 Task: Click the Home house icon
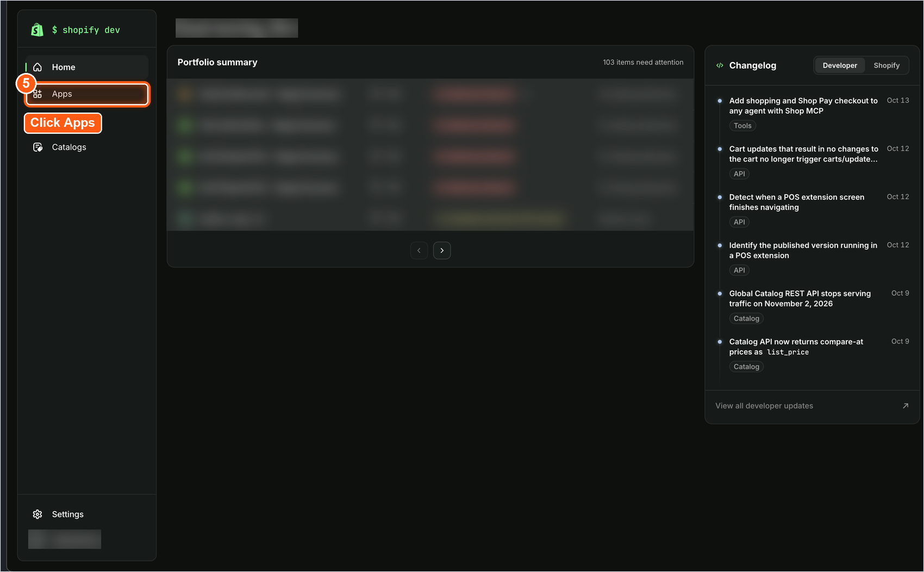click(x=38, y=67)
